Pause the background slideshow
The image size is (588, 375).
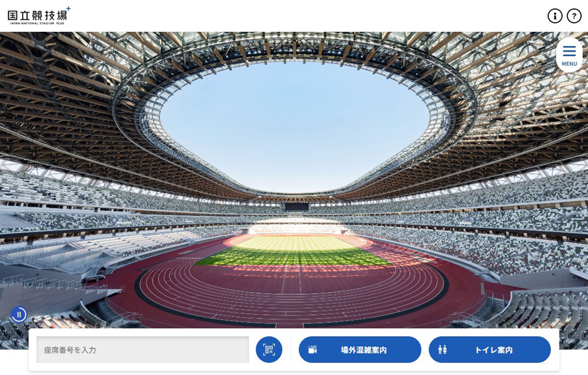[18, 314]
